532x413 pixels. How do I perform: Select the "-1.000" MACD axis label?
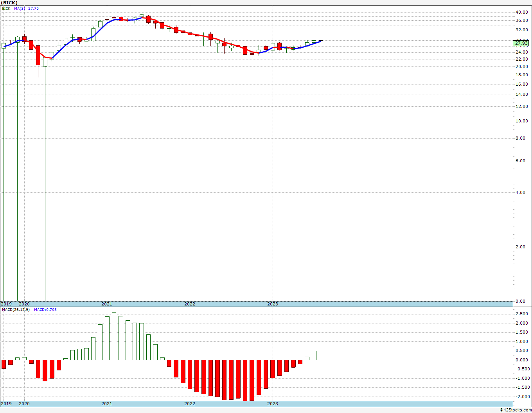522,378
